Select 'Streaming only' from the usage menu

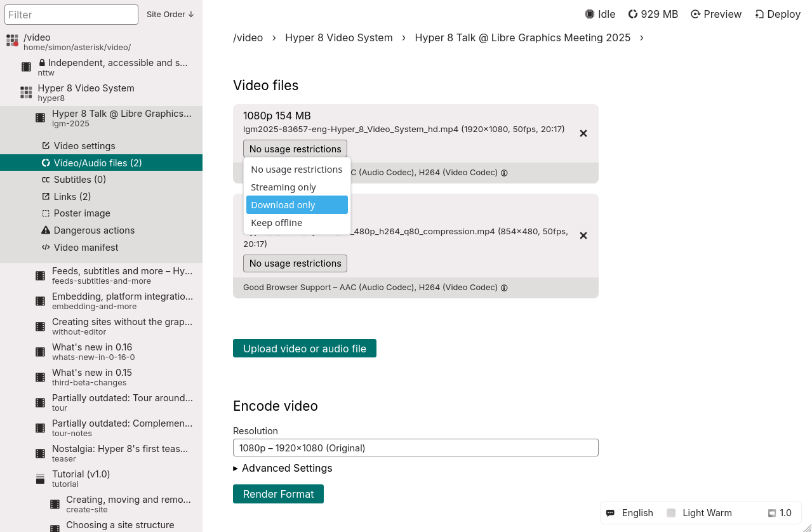coord(283,187)
